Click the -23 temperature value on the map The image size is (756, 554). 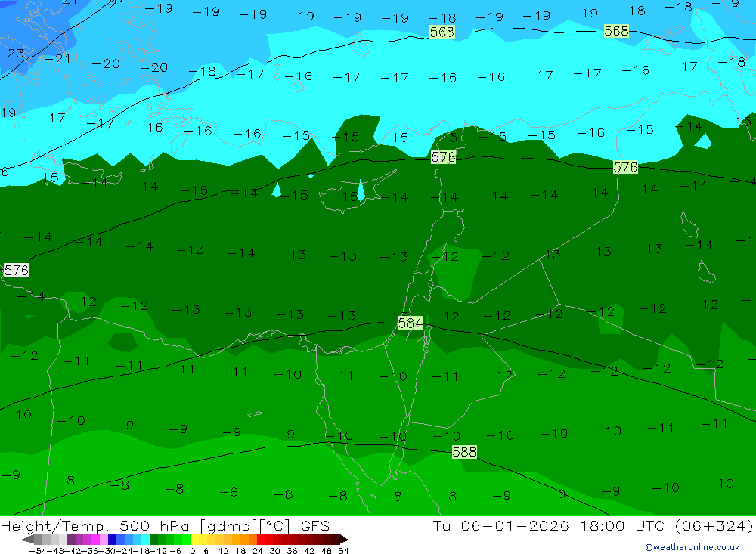tap(11, 53)
